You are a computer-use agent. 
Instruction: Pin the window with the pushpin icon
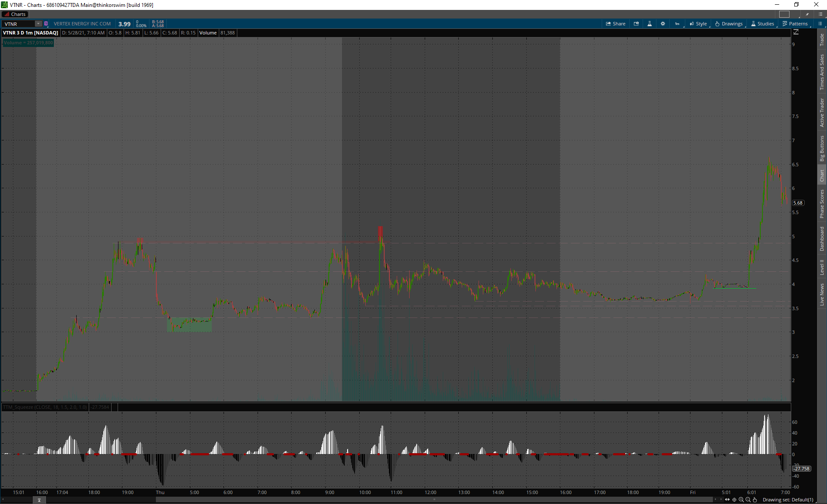pos(807,14)
